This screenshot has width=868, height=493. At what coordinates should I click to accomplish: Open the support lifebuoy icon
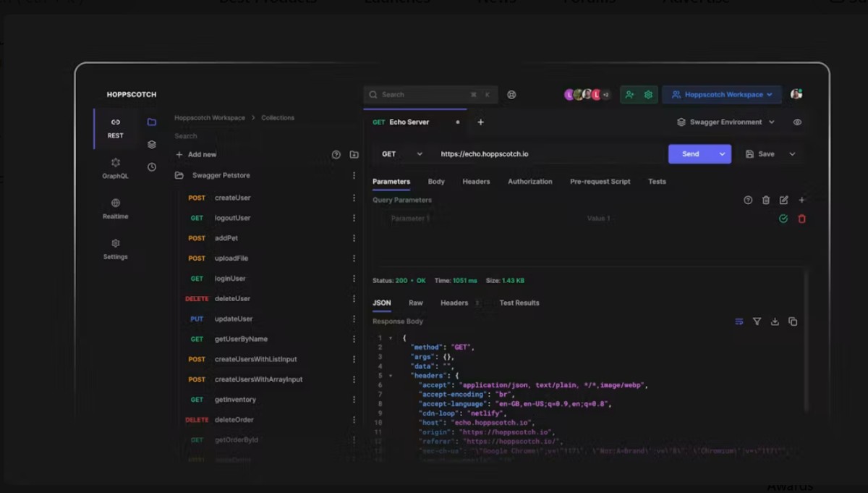pyautogui.click(x=511, y=95)
